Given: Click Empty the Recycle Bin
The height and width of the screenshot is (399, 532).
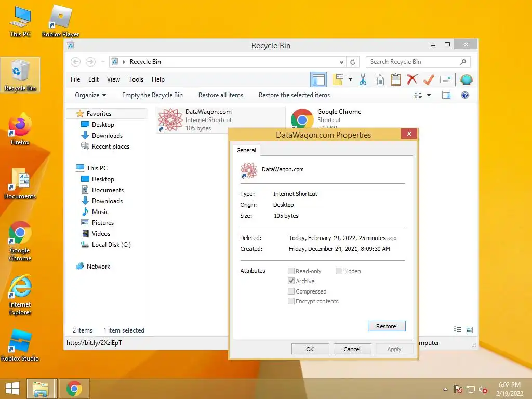Looking at the screenshot, I should (152, 96).
